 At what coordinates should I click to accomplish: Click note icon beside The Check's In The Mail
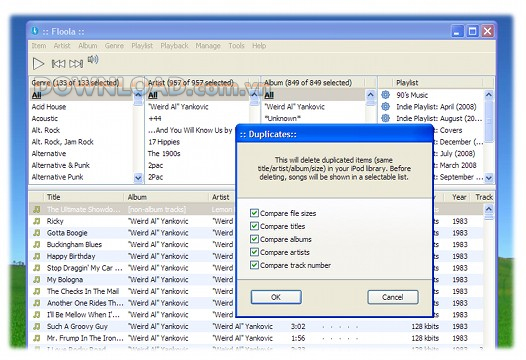(x=37, y=291)
